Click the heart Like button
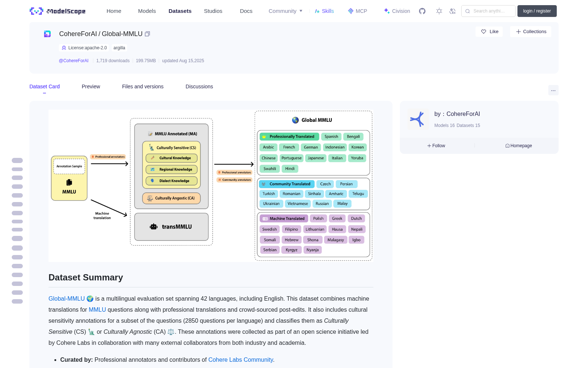This screenshot has width=588, height=368. 490,32
